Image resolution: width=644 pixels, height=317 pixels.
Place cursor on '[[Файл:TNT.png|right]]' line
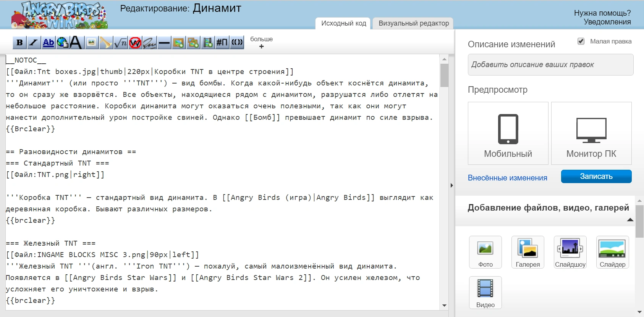click(55, 175)
